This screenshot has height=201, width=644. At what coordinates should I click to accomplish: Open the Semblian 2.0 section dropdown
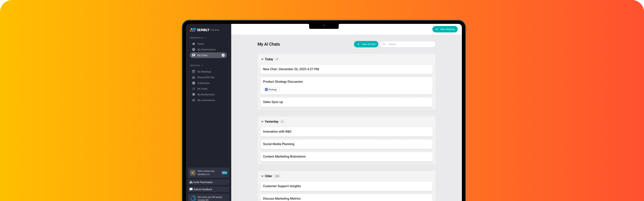tap(206, 38)
